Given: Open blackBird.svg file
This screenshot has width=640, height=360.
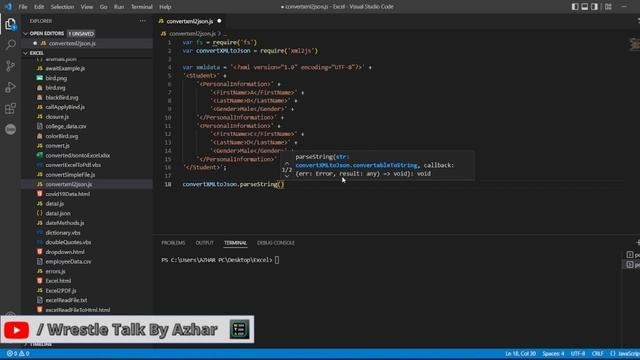Looking at the screenshot, I should 62,98.
